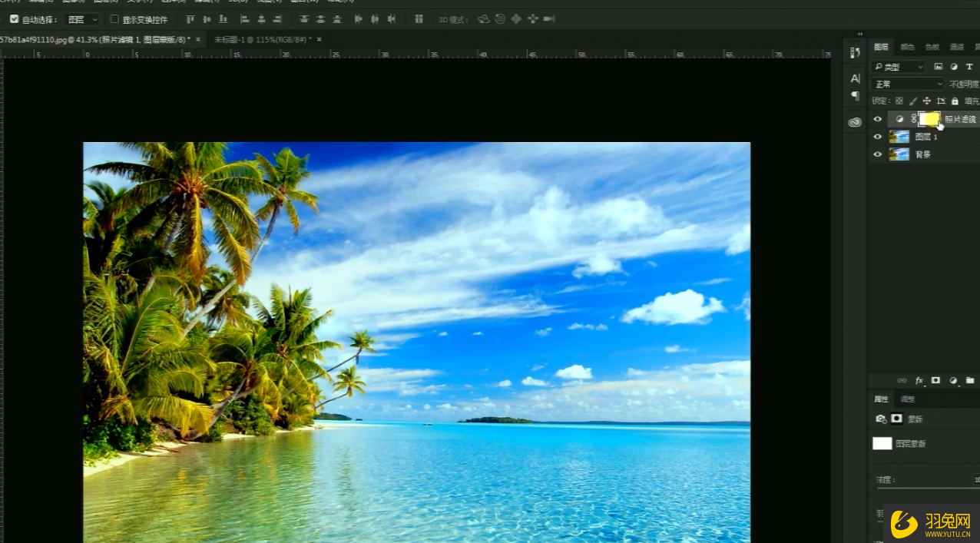This screenshot has width=980, height=543.
Task: Click the 图层蒙版 white mask thumbnail
Action: pos(882,443)
